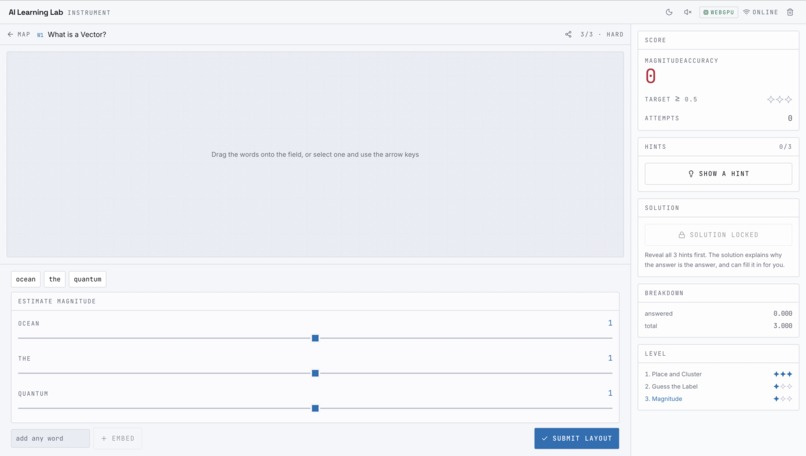Click the THE magnitude value 1
This screenshot has height=456, width=806.
tap(610, 358)
